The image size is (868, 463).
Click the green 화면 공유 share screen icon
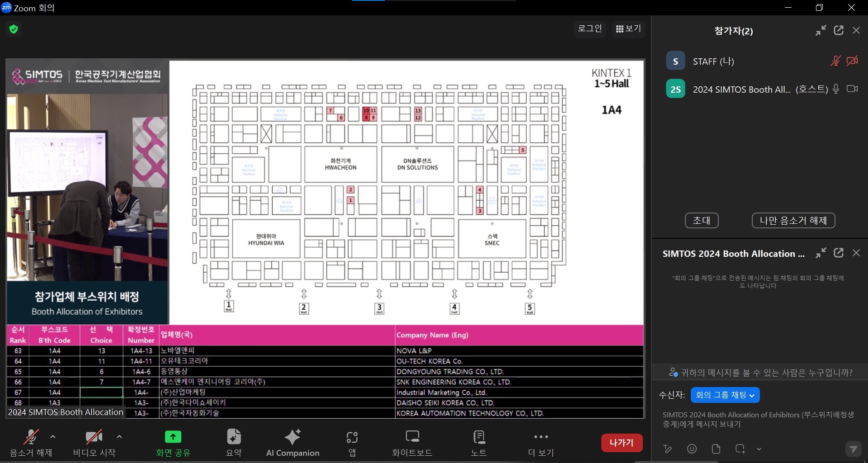[173, 437]
